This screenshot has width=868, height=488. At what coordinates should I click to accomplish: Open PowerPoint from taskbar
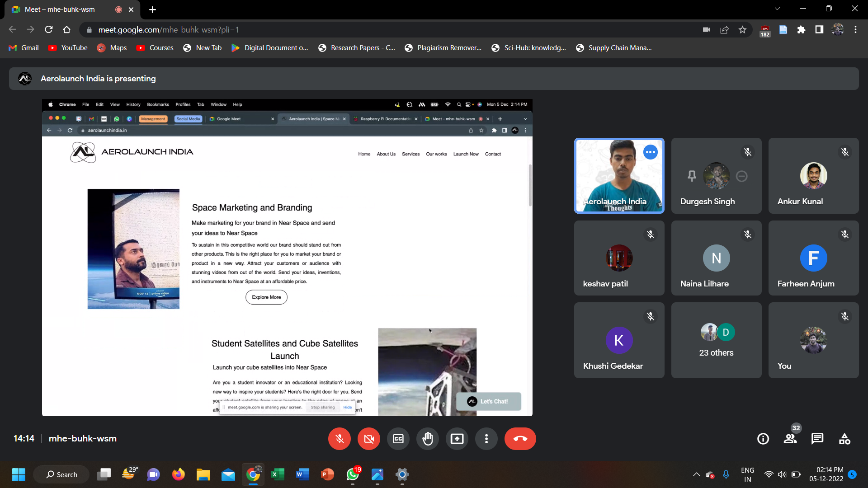[x=327, y=474]
